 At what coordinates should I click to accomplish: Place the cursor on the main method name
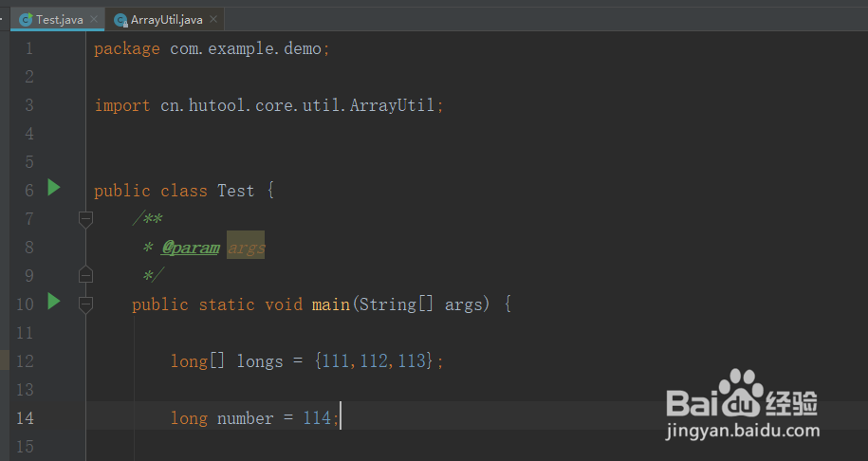(330, 304)
